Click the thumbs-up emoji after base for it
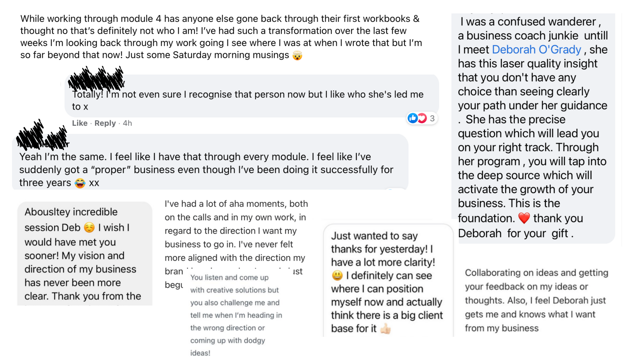Image resolution: width=644 pixels, height=362 pixels. click(385, 329)
